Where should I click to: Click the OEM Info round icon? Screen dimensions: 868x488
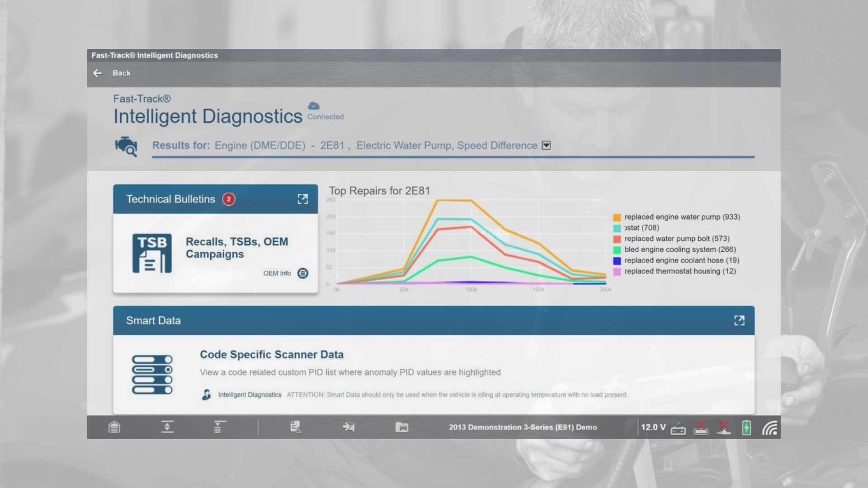pyautogui.click(x=302, y=273)
